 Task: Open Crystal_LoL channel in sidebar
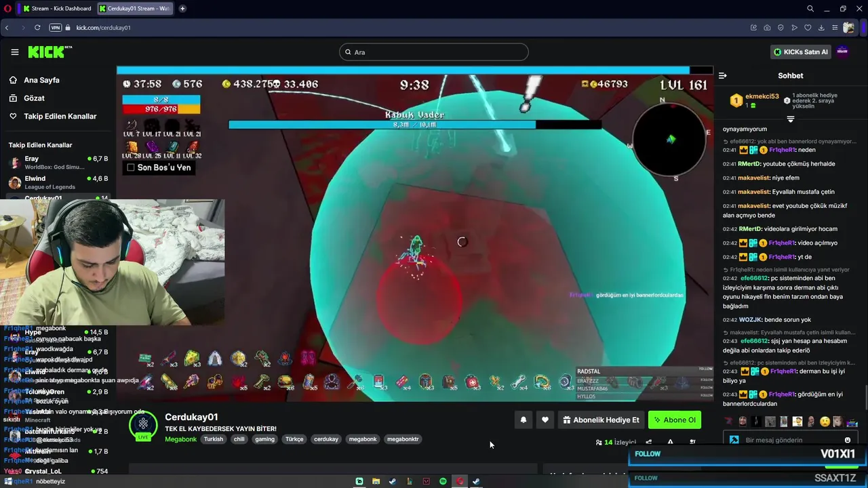tap(58, 471)
